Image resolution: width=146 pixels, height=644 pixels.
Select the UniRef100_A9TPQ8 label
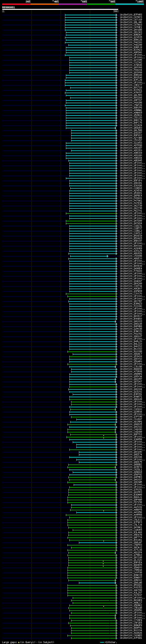pyautogui.click(x=131, y=146)
